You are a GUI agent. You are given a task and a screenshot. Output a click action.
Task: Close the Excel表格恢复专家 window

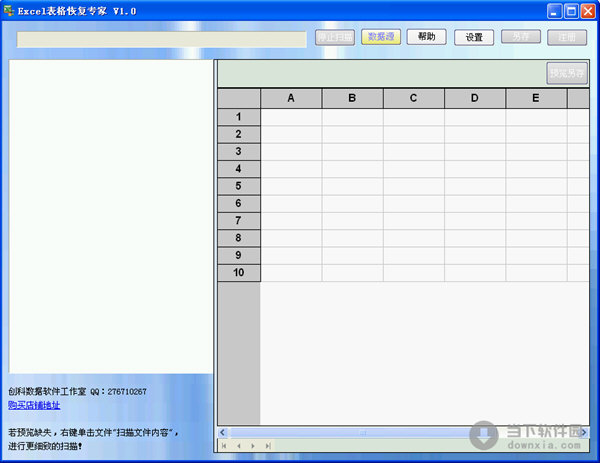[588, 11]
